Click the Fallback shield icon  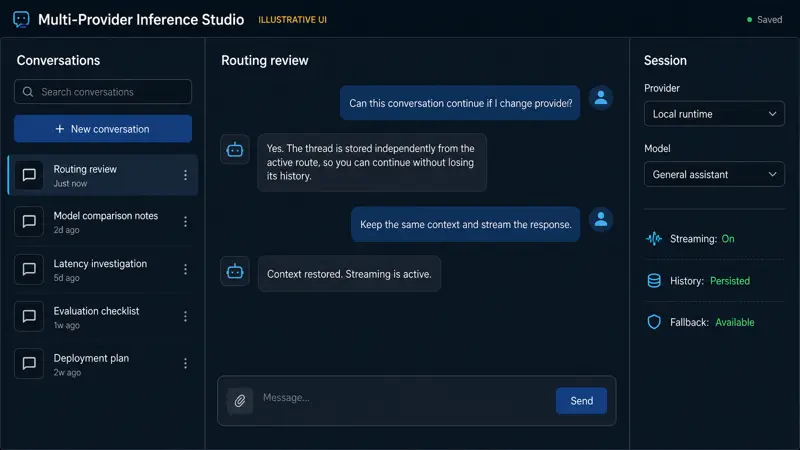[x=654, y=322]
